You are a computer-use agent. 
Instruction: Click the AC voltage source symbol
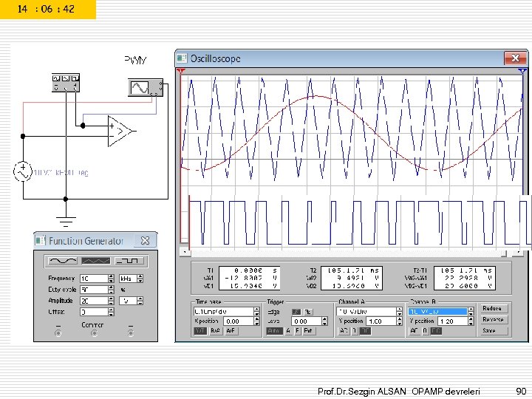(x=22, y=172)
